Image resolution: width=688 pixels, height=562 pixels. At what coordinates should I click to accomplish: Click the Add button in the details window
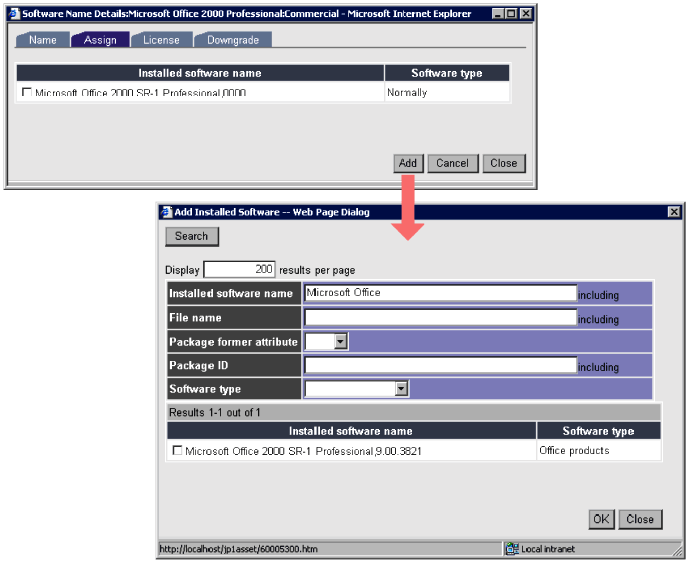(x=408, y=163)
